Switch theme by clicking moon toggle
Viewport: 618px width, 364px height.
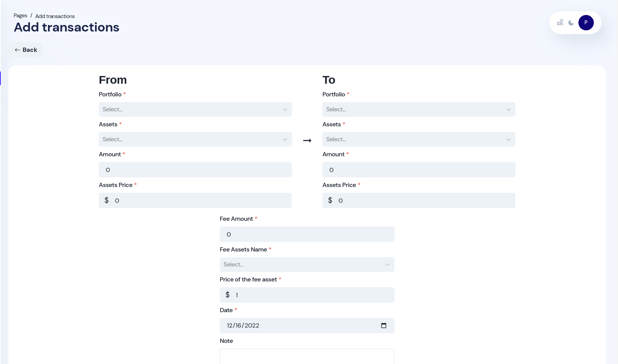click(x=571, y=23)
